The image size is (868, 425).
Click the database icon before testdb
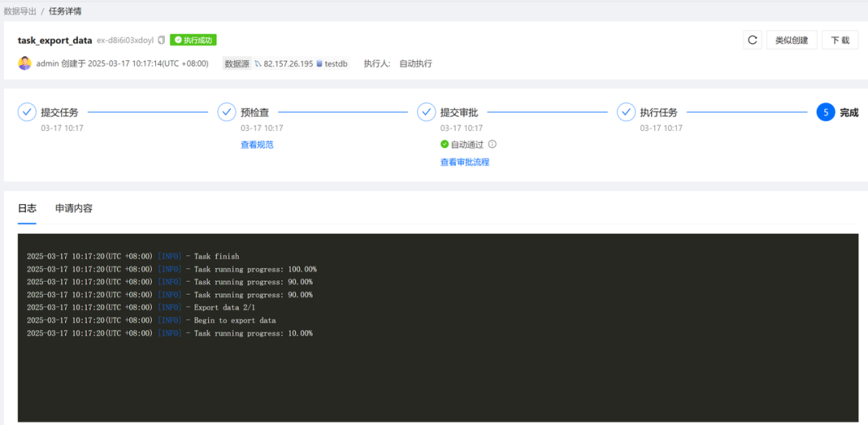(319, 63)
